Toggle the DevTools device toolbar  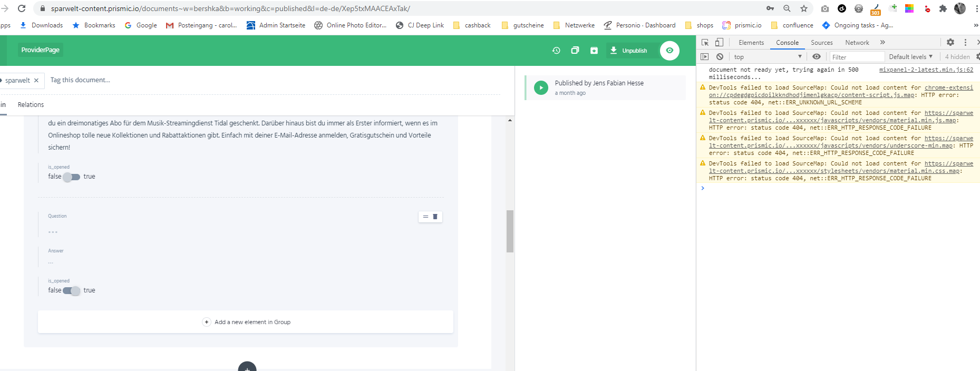tap(719, 43)
